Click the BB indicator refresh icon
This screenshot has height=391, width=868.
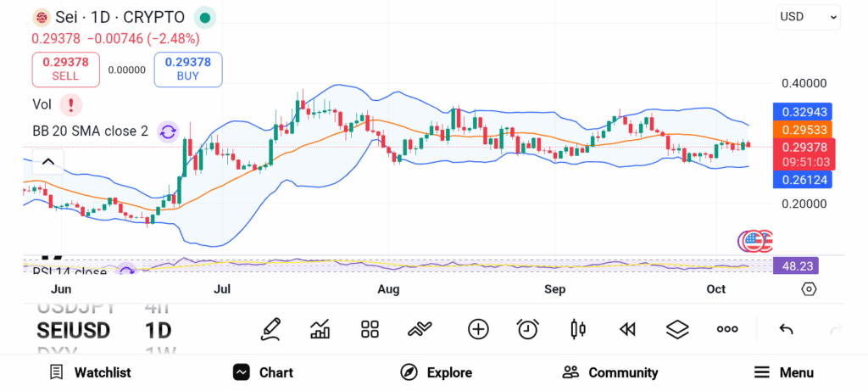click(168, 131)
